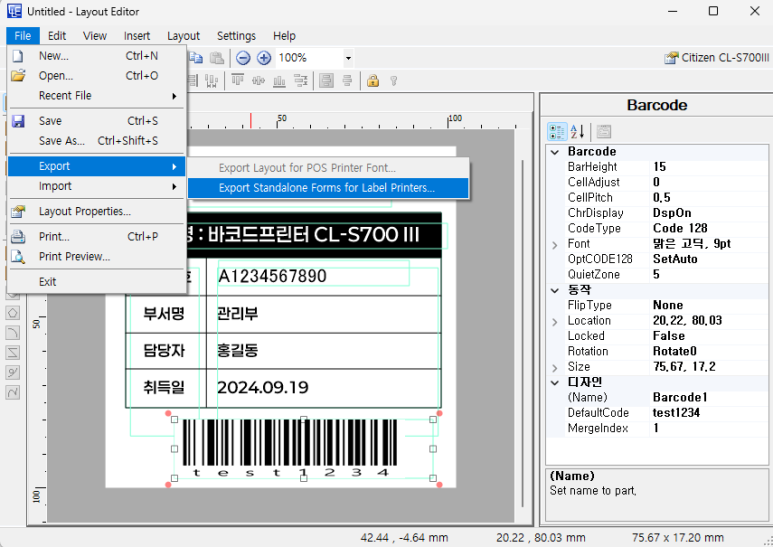Click the Align Middle vertically icon

click(258, 80)
